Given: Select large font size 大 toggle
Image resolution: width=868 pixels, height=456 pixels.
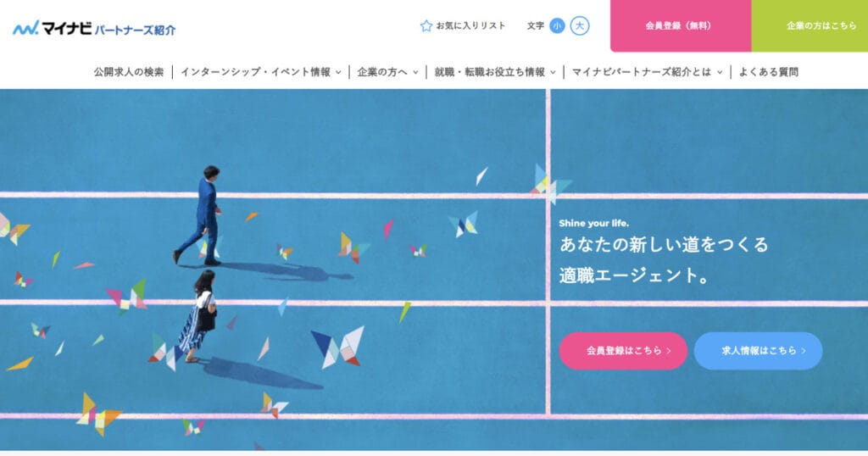Looking at the screenshot, I should (580, 25).
